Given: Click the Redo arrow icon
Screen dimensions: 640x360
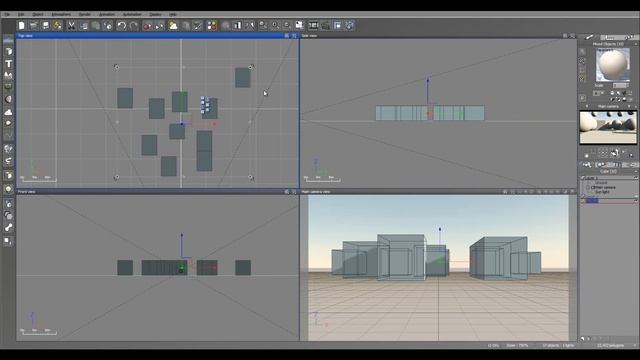Looking at the screenshot, I should [x=134, y=26].
